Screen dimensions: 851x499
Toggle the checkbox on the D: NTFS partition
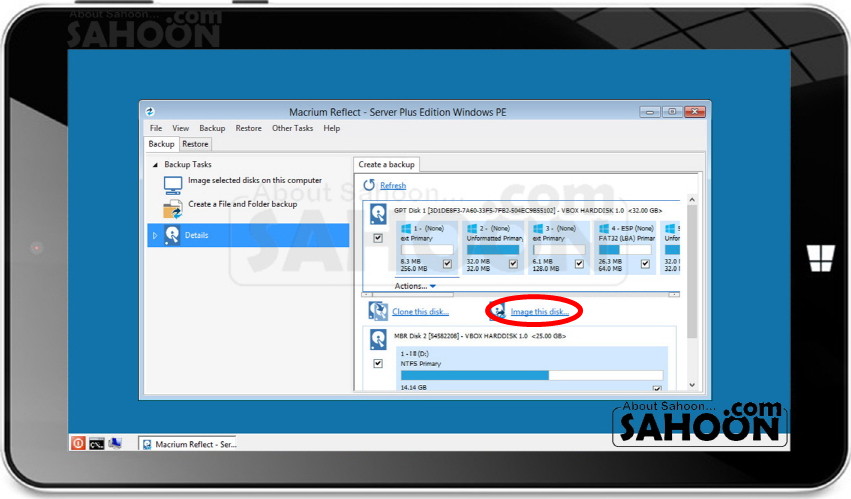tap(657, 388)
